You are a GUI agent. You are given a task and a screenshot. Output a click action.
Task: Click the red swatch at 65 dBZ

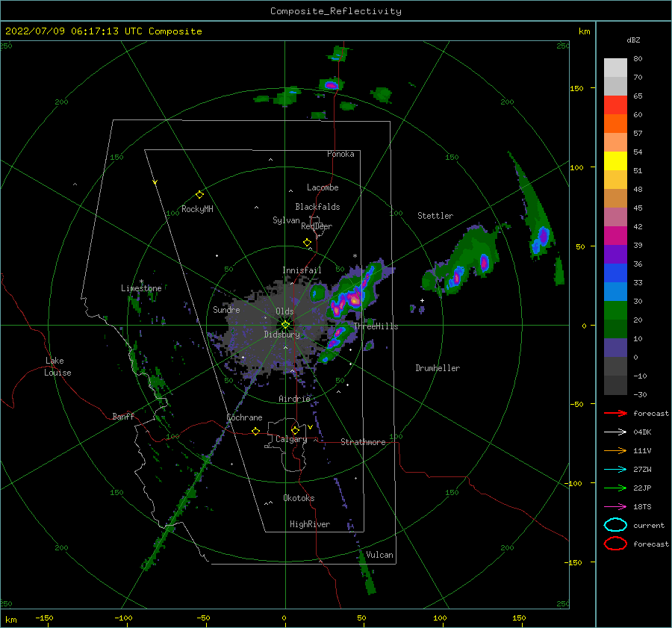(615, 105)
